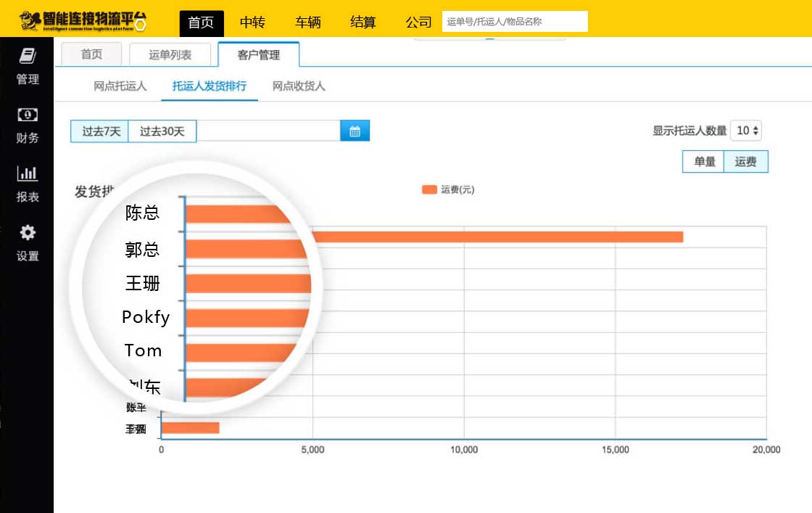
Task: Open the 车辆 top navigation menu
Action: [307, 22]
